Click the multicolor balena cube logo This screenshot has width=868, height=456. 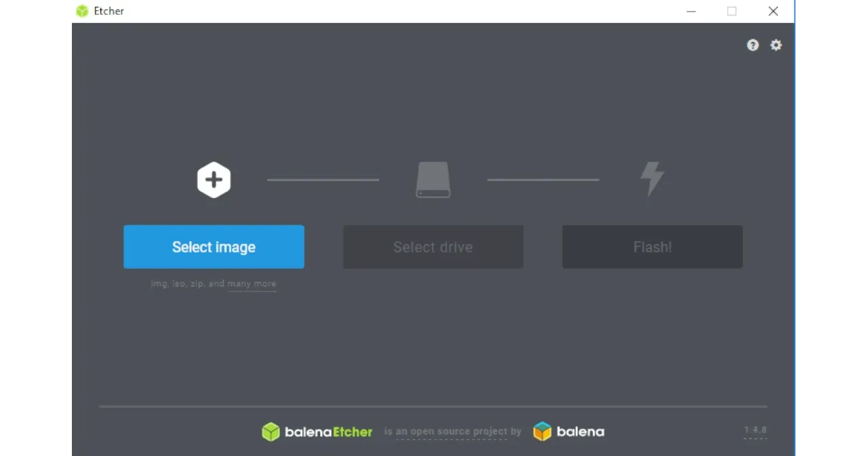pos(542,432)
